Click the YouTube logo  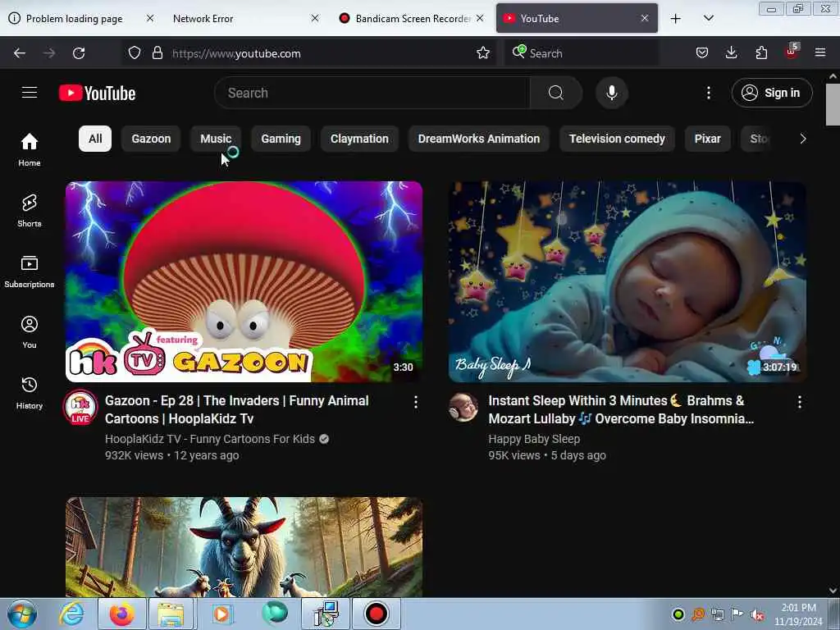(97, 94)
